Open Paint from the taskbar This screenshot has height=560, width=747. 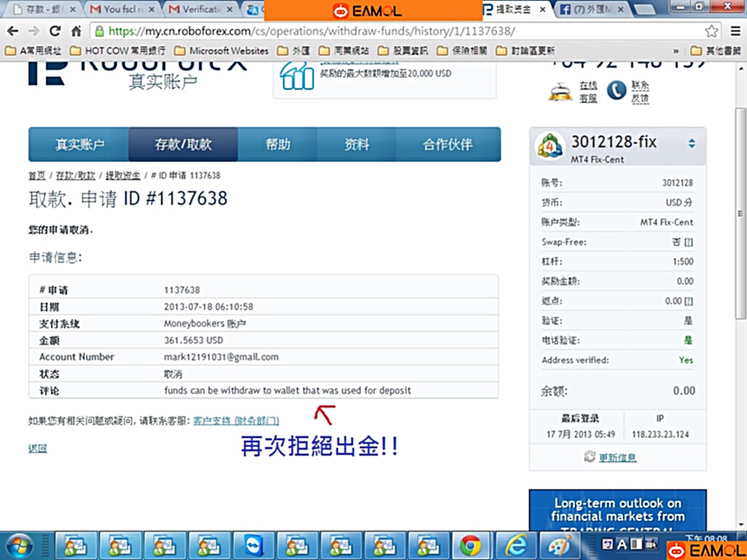pos(559,545)
